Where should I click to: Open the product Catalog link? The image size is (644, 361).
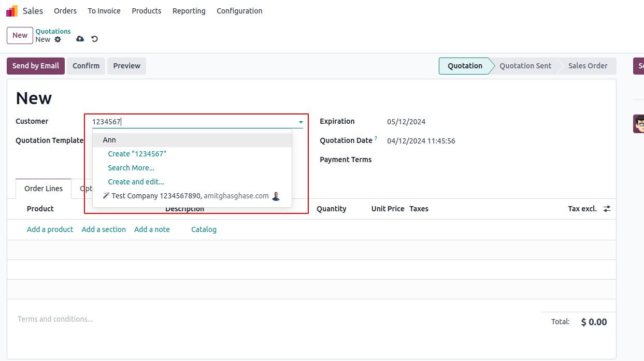pos(204,229)
